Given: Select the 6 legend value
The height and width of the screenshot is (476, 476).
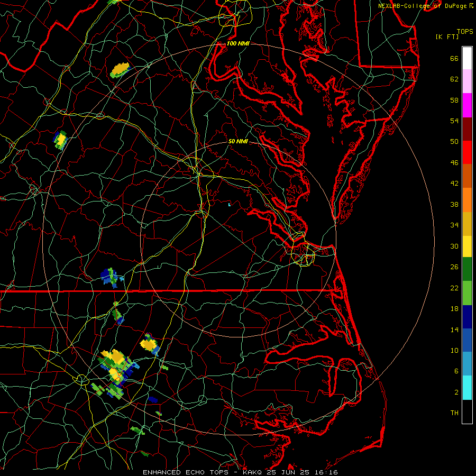Looking at the screenshot, I should (x=456, y=371).
